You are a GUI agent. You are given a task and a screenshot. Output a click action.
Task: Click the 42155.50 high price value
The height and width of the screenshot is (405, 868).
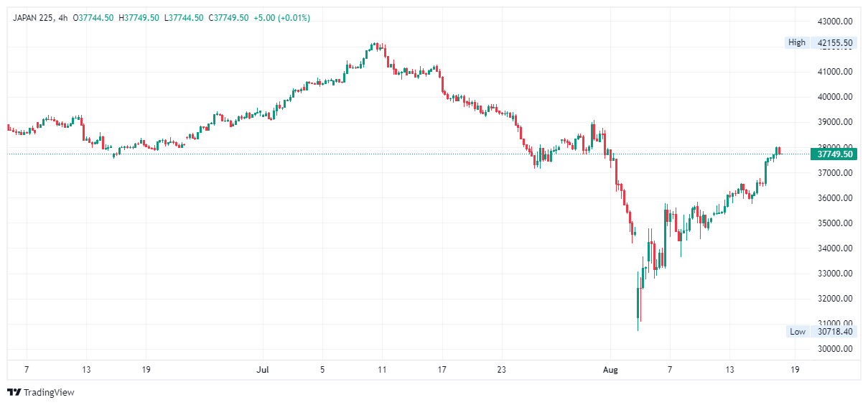[x=835, y=42]
